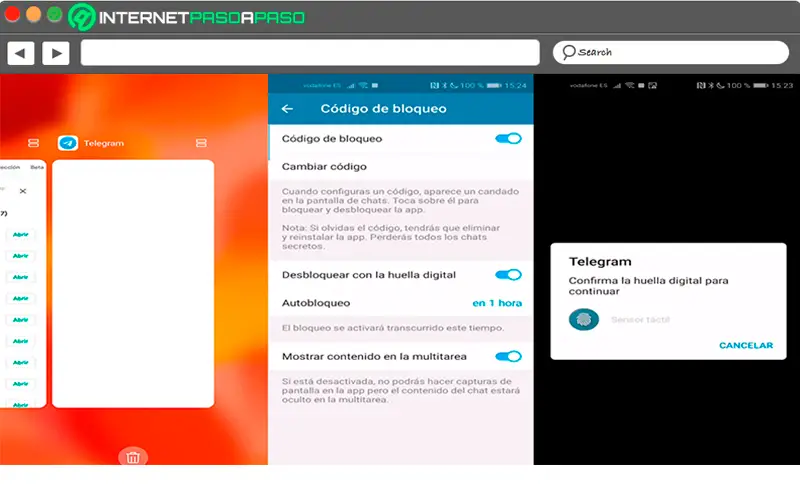Click the 'Sensor táctil' hint text
Image resolution: width=800 pixels, height=500 pixels.
click(640, 320)
